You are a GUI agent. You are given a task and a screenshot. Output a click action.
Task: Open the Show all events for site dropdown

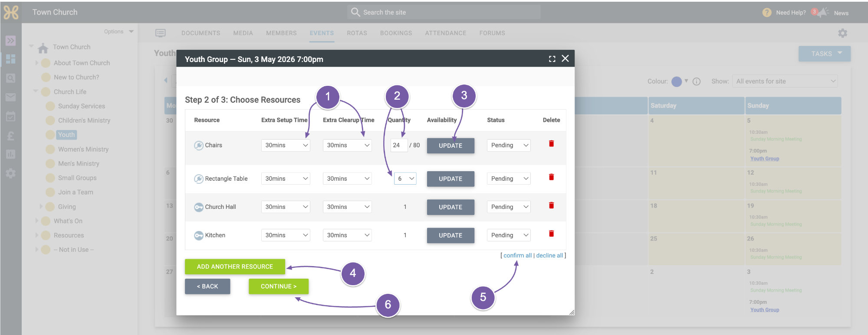click(x=785, y=81)
